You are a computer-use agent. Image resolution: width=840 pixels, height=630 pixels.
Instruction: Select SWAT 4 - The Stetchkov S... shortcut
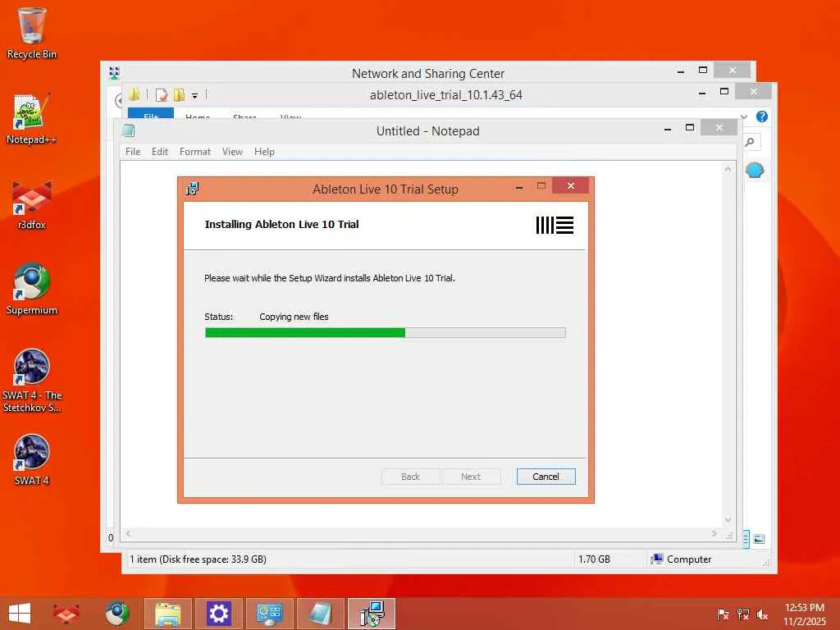coord(32,381)
